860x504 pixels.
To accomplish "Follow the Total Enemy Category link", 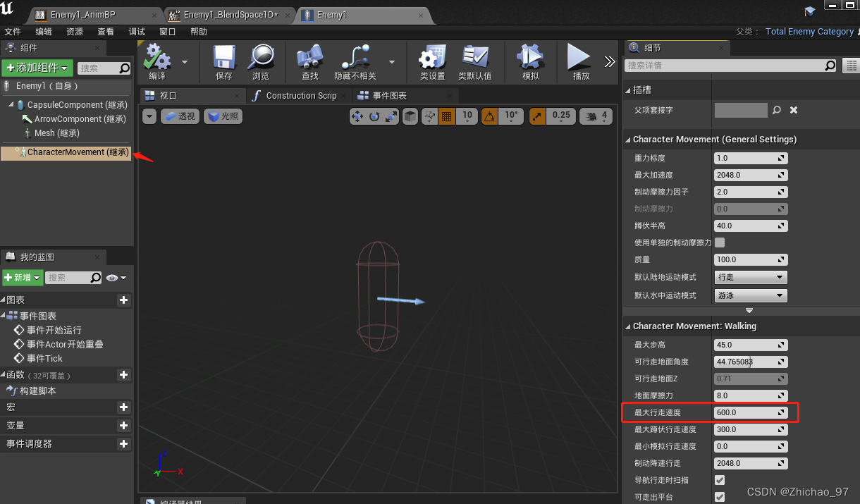I will pos(809,31).
